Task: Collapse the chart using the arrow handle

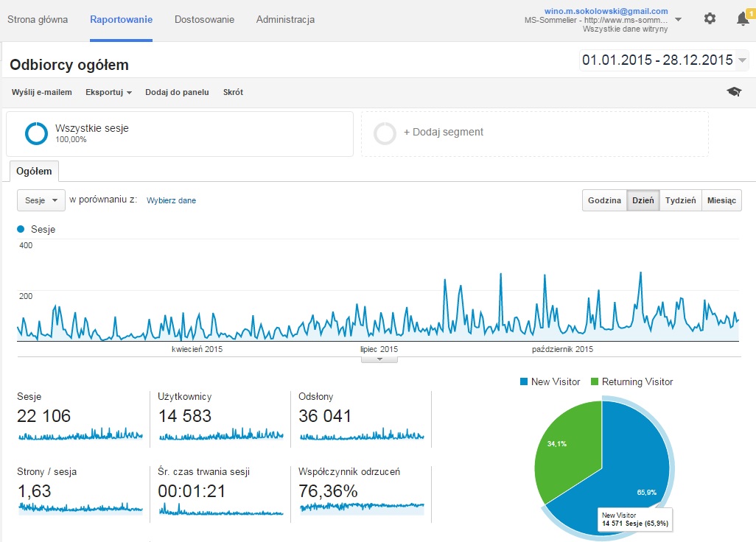Action: (379, 359)
